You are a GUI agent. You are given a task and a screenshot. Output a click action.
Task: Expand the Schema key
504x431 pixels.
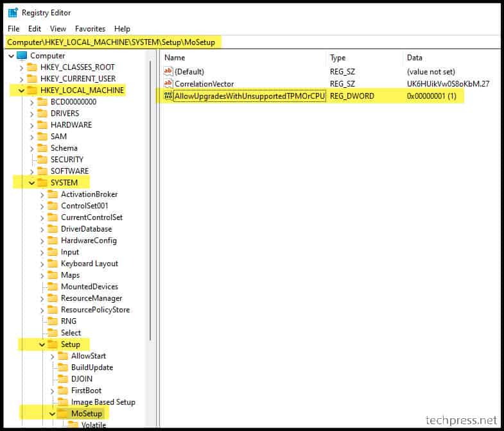point(32,149)
